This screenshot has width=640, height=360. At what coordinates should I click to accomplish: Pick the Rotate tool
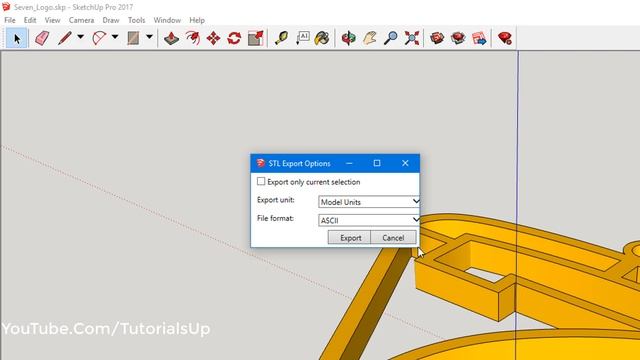click(x=234, y=38)
